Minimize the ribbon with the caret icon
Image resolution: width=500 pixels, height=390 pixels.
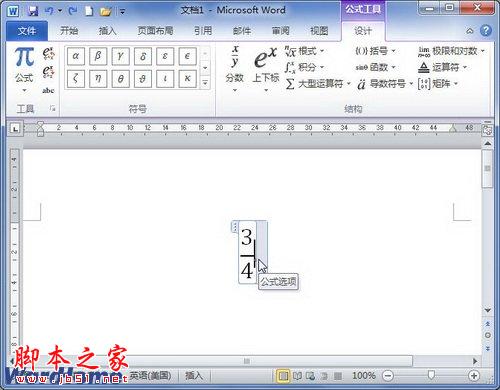(470, 31)
